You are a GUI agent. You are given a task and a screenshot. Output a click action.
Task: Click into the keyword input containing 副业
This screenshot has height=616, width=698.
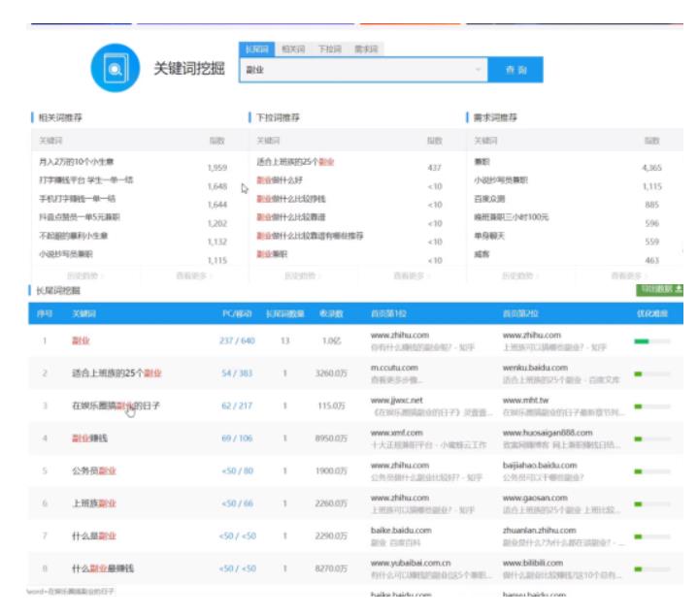[359, 71]
